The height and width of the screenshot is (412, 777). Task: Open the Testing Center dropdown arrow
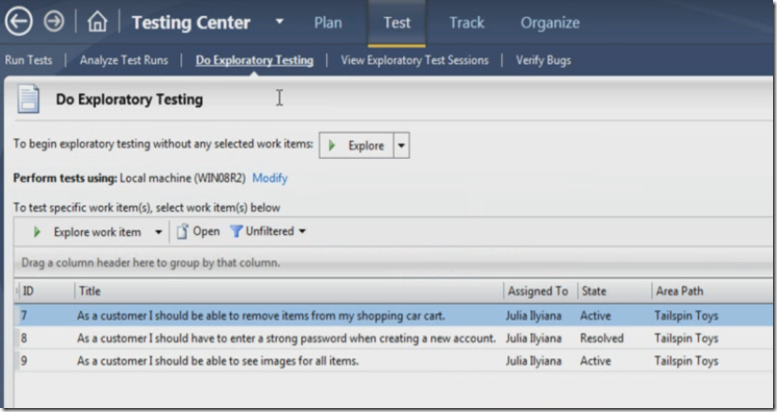tap(279, 22)
